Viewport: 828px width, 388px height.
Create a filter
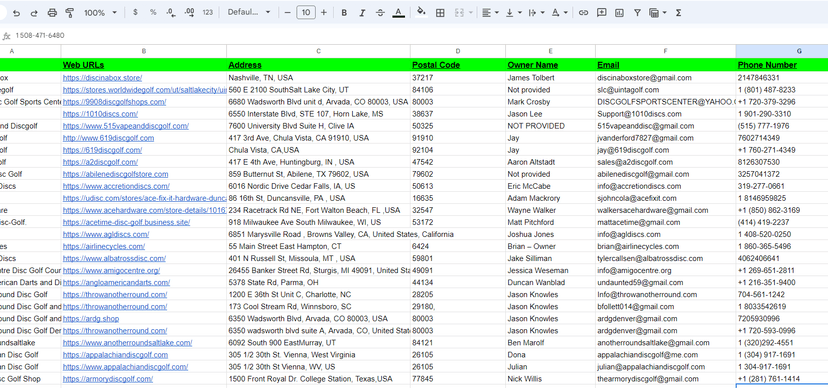pos(637,13)
